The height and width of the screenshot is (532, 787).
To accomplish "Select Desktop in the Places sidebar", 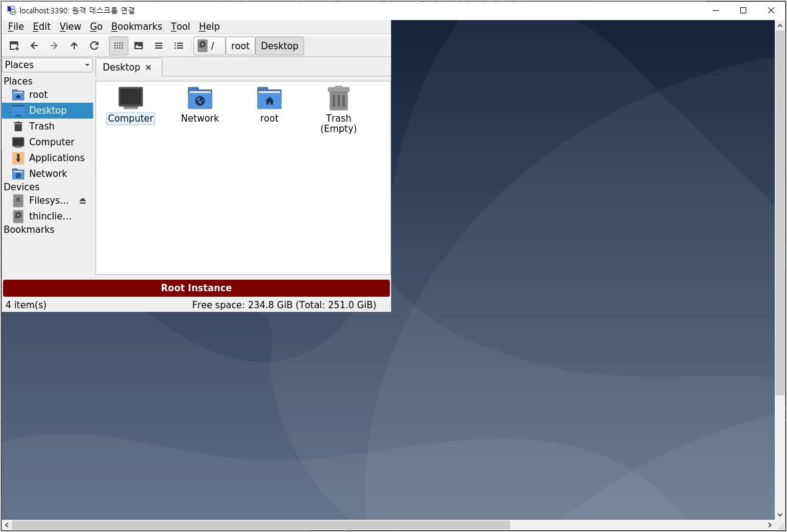I will [47, 110].
